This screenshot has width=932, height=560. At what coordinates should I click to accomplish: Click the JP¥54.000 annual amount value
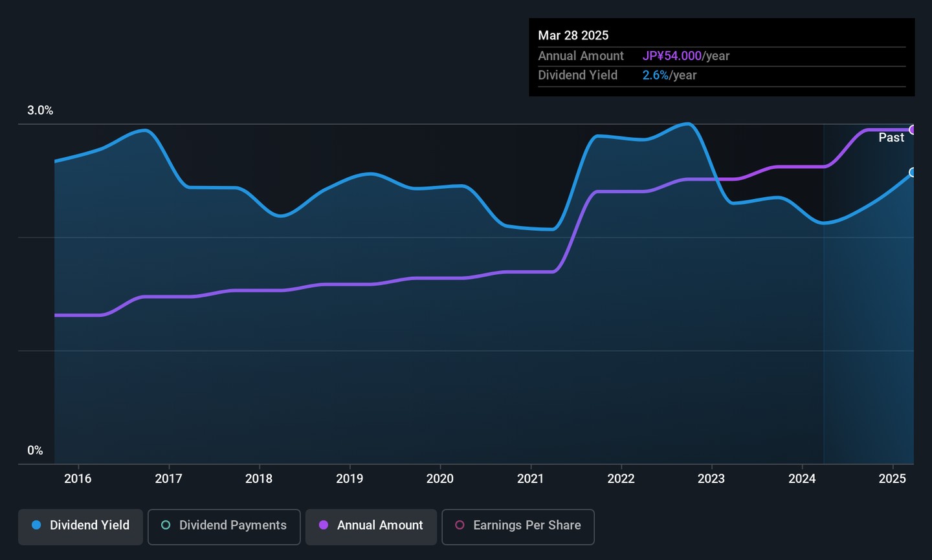[x=672, y=56]
